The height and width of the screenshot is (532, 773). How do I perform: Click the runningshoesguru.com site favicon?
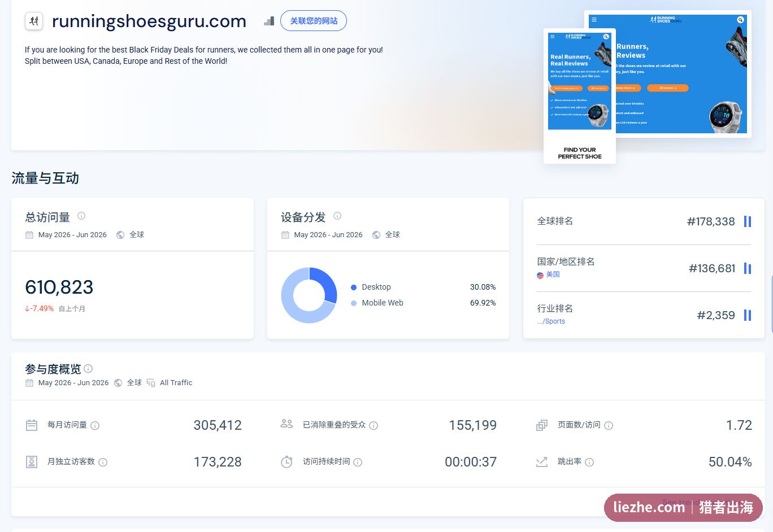click(34, 21)
